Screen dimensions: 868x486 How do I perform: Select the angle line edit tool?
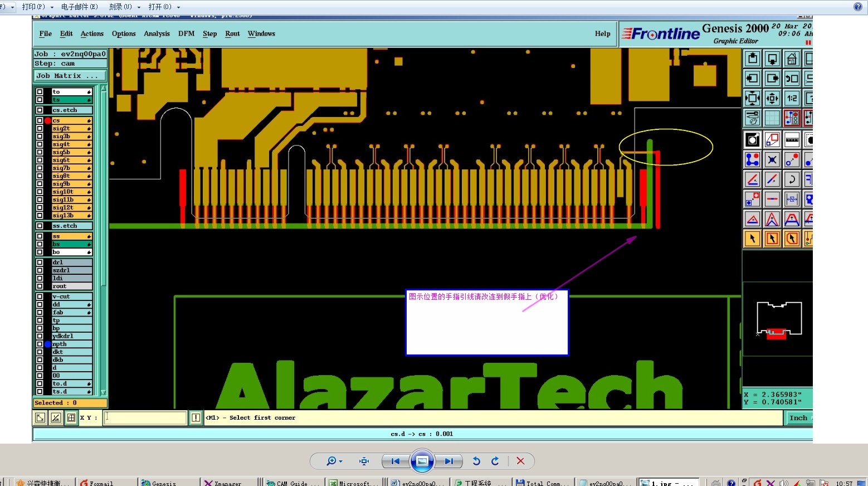[x=753, y=179]
